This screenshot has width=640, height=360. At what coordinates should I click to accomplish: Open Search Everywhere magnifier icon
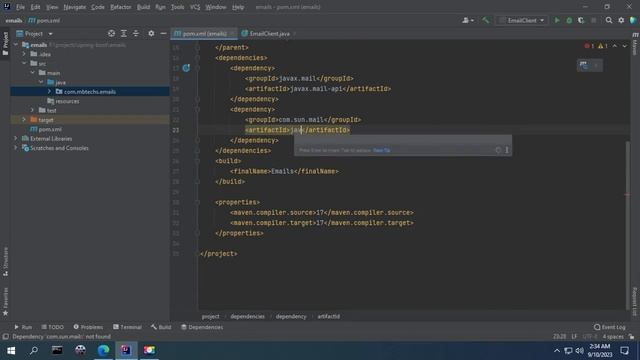click(x=609, y=20)
